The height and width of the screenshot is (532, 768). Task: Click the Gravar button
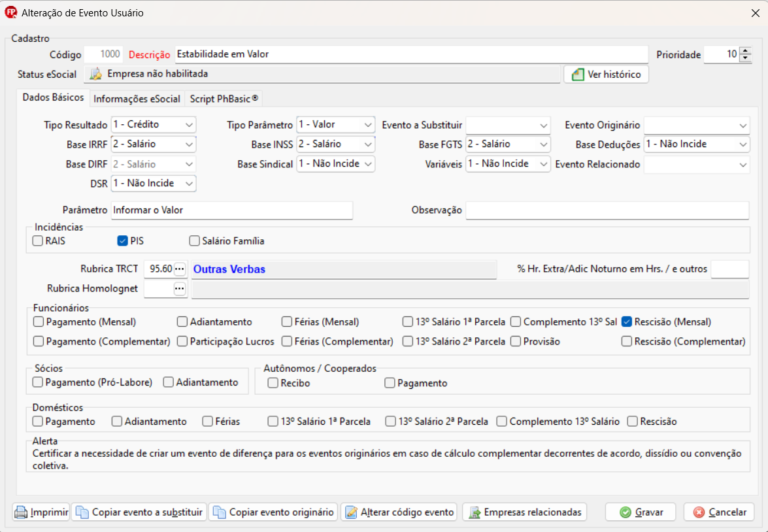tap(641, 512)
